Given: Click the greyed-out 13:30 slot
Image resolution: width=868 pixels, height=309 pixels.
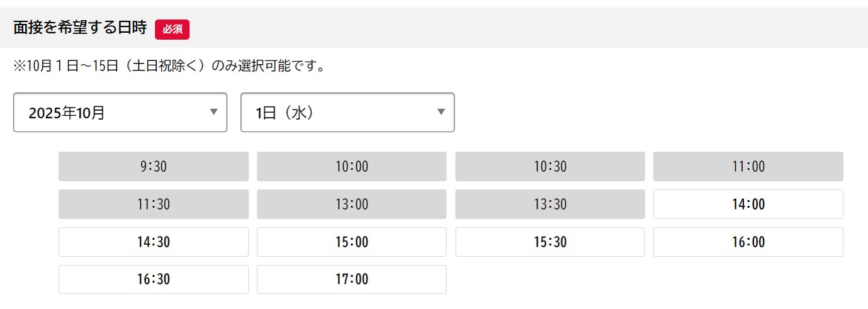Looking at the screenshot, I should coord(550,205).
